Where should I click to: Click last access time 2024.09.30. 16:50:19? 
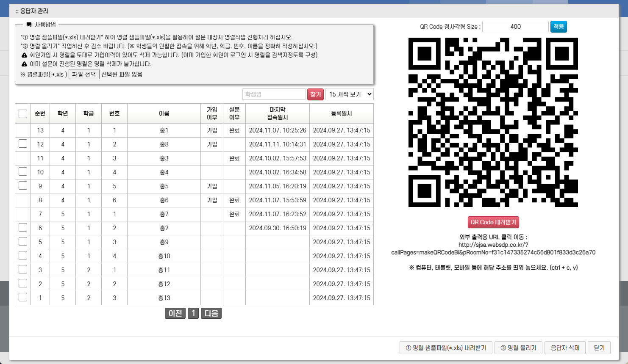click(278, 228)
